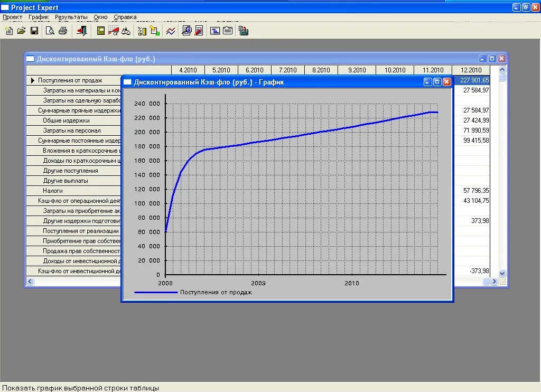Open the Gantt chart schedule icon

click(215, 31)
